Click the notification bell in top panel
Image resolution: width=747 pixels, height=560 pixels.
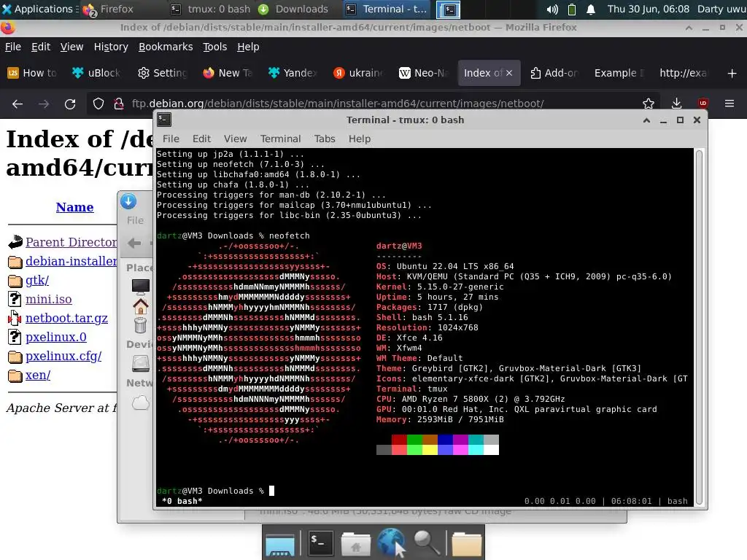[591, 9]
